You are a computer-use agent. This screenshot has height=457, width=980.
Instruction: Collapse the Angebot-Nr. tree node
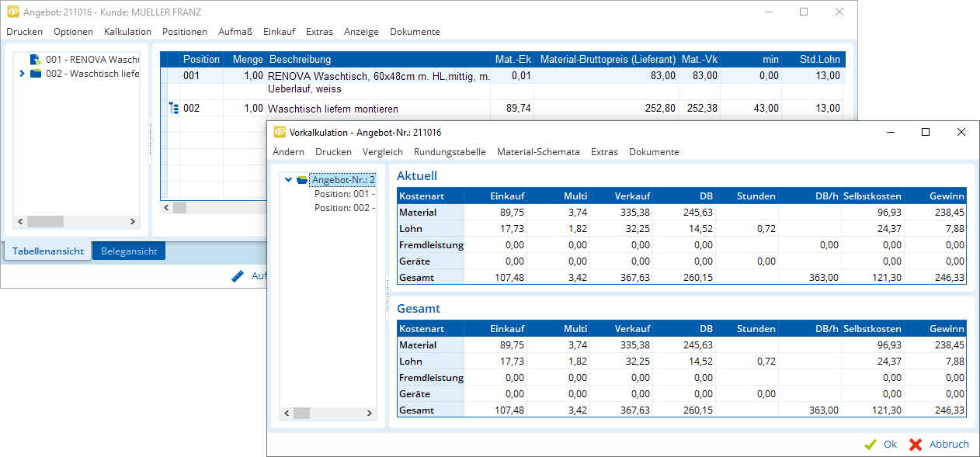(289, 180)
